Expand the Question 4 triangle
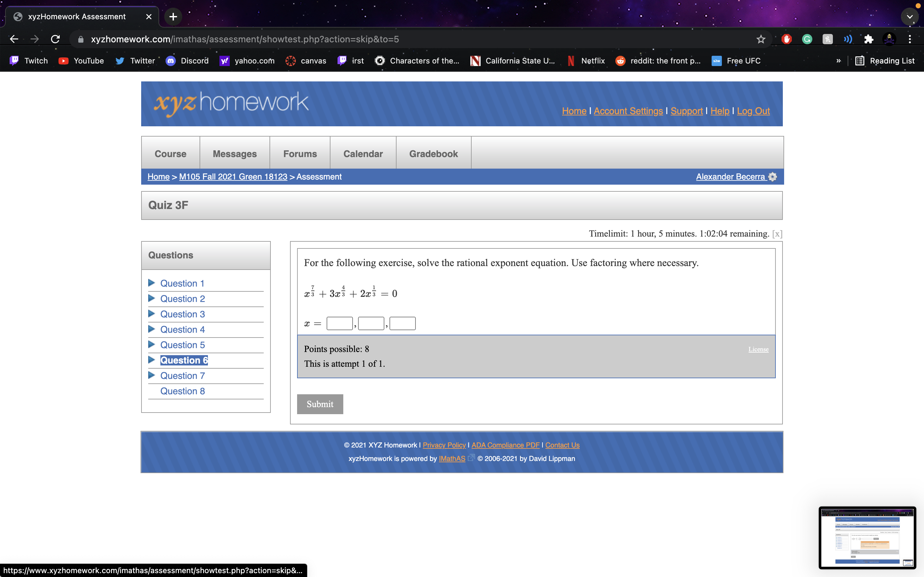924x577 pixels. pos(151,329)
